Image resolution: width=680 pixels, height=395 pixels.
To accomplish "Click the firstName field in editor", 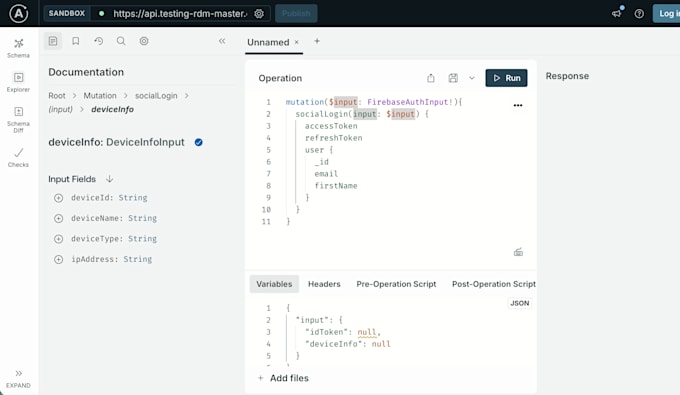I will pos(336,186).
